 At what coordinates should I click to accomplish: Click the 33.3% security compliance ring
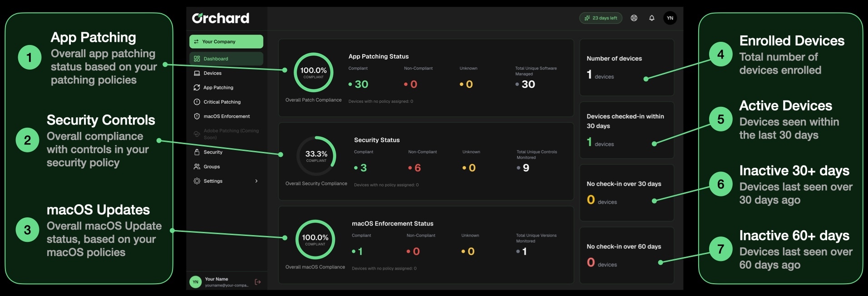[x=316, y=156]
